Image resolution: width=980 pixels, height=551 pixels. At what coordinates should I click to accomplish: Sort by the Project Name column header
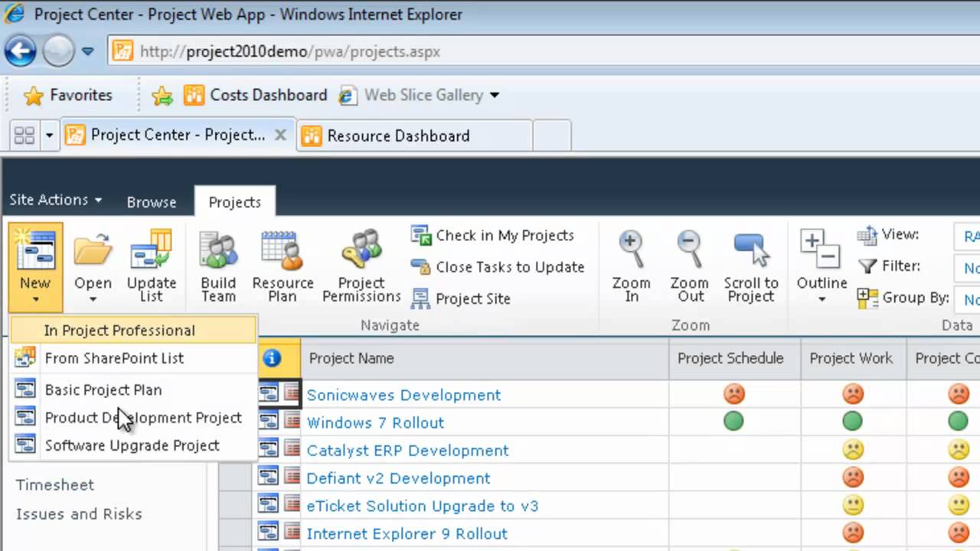click(351, 358)
